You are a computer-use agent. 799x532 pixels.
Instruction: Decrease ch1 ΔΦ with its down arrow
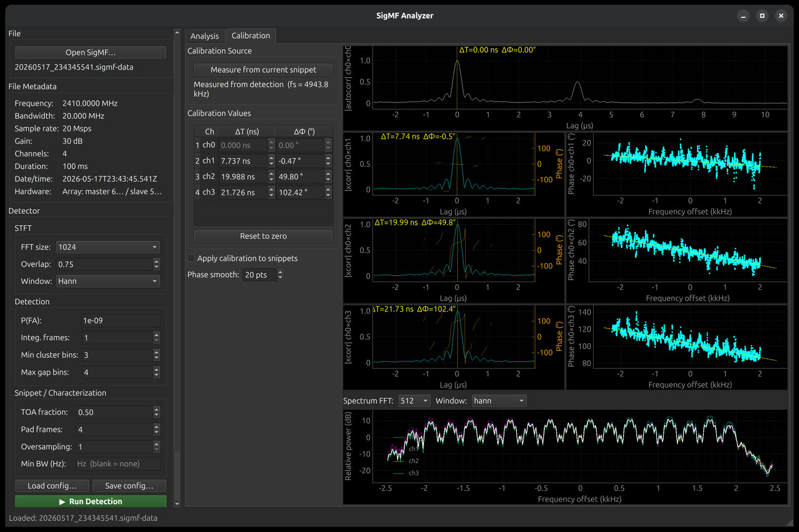[x=327, y=165]
